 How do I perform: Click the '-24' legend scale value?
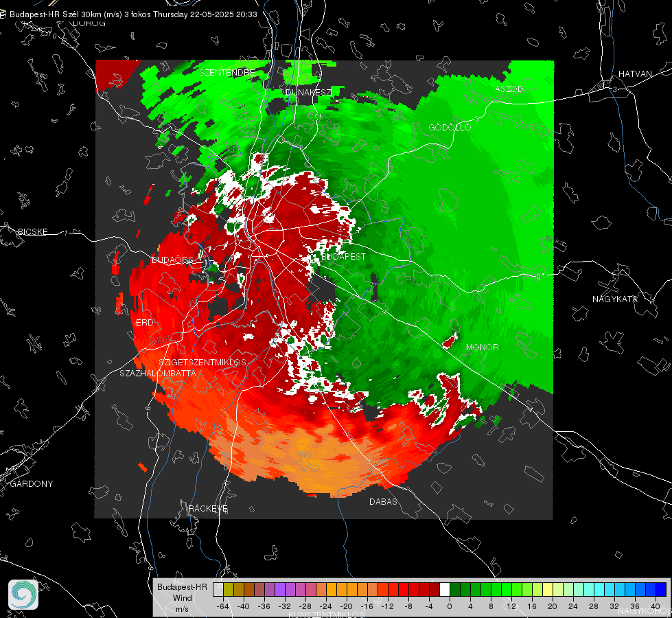point(325,606)
